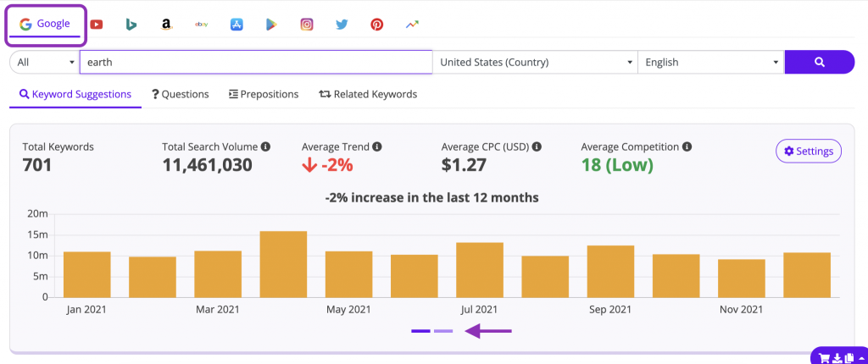Viewport: 868px width, 364px height.
Task: Click the '18 (Low)' competition value
Action: coord(617,165)
